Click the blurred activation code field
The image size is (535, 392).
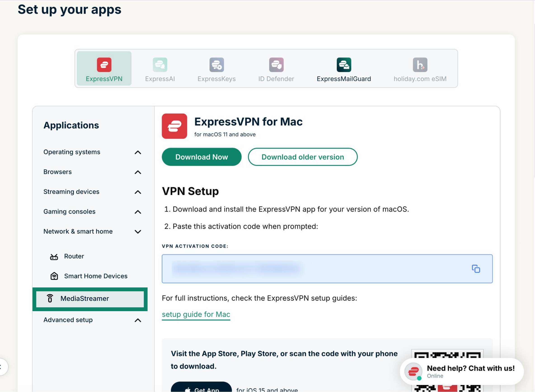tap(327, 269)
